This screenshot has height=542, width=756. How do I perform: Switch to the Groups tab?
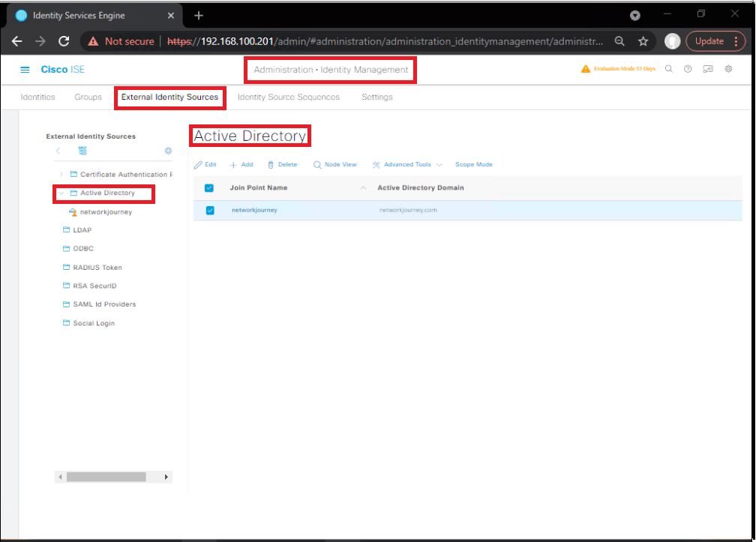point(88,97)
